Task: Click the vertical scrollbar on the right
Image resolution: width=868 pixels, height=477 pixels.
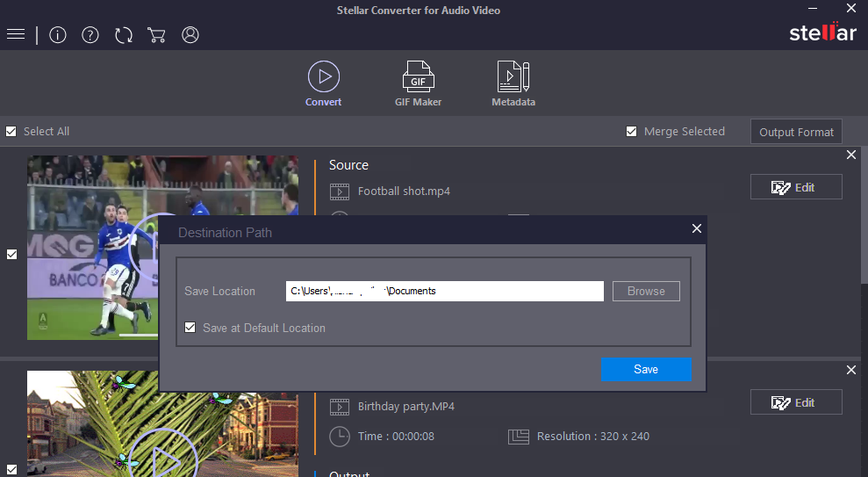Action: (864, 216)
